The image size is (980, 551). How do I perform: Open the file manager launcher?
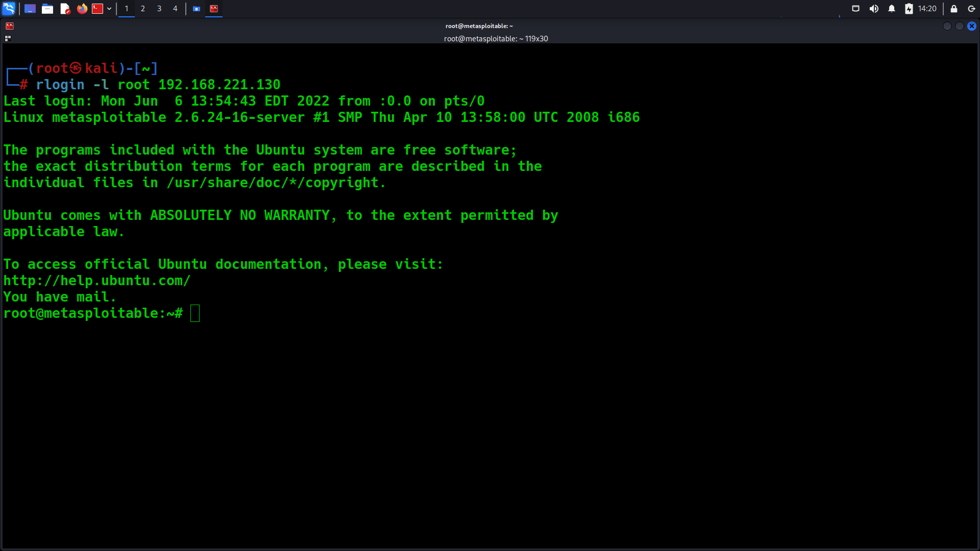tap(47, 9)
